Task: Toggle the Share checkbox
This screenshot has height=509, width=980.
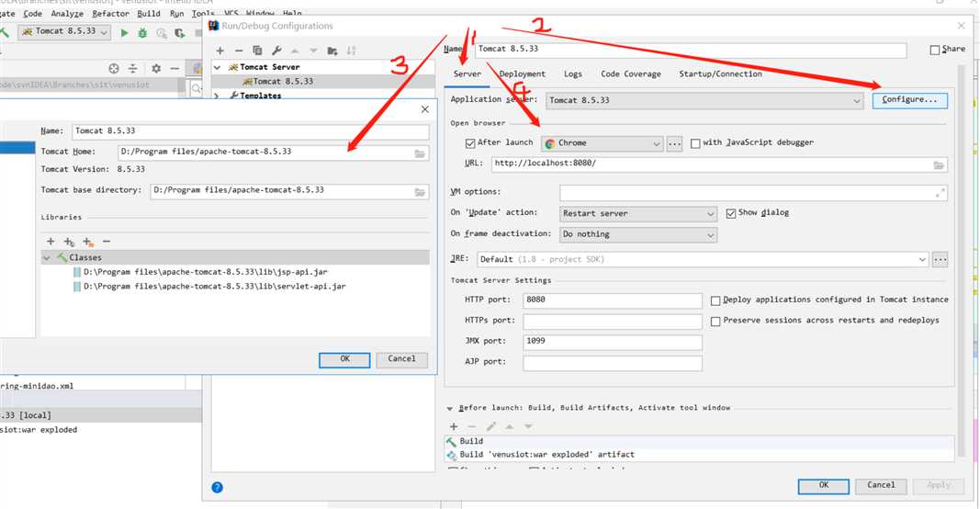Action: tap(934, 50)
